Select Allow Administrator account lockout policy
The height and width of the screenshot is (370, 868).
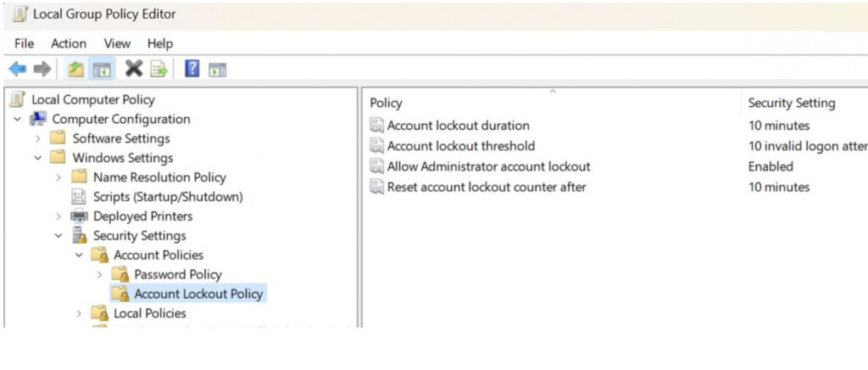[488, 166]
